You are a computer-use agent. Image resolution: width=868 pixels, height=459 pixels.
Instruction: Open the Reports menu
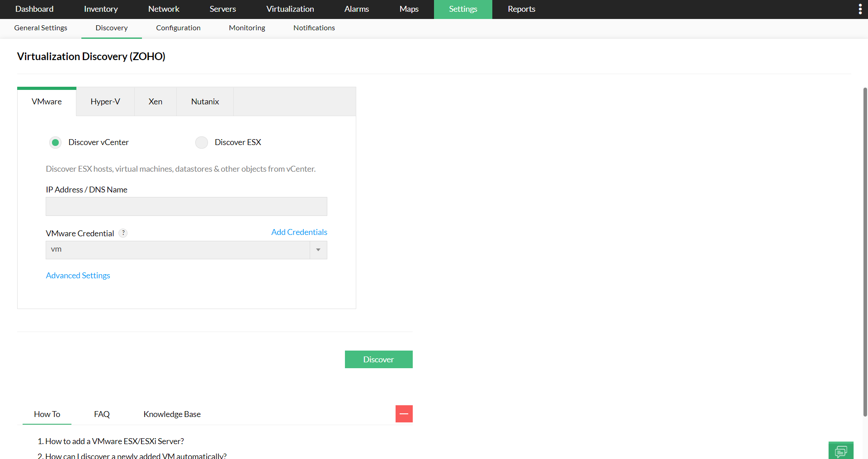521,9
